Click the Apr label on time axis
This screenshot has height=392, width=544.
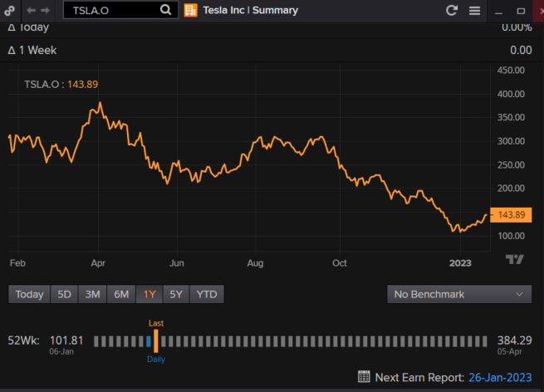click(x=98, y=263)
